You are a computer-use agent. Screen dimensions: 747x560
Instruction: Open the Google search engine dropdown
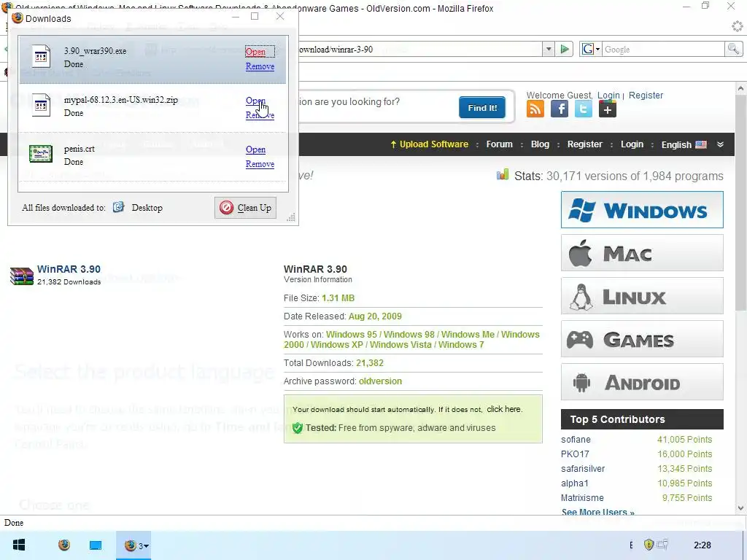click(590, 49)
